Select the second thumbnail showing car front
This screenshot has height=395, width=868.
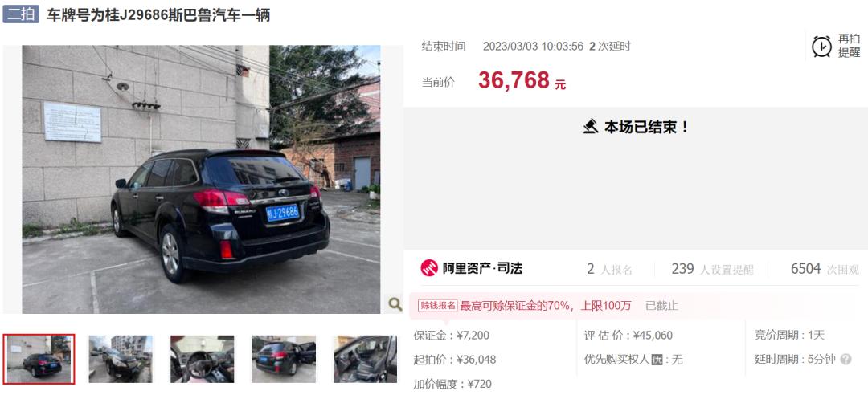click(x=121, y=359)
